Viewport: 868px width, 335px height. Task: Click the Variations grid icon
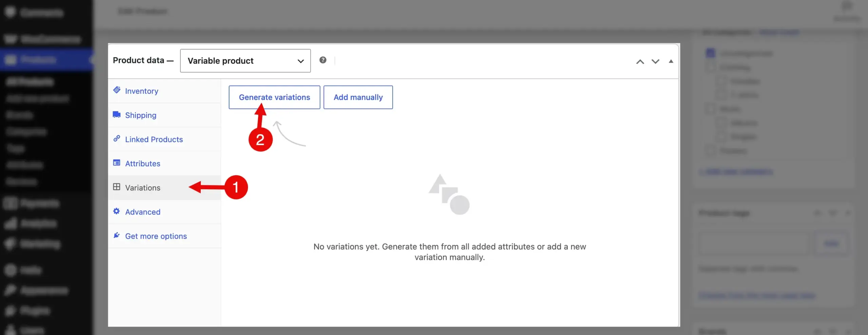click(117, 187)
